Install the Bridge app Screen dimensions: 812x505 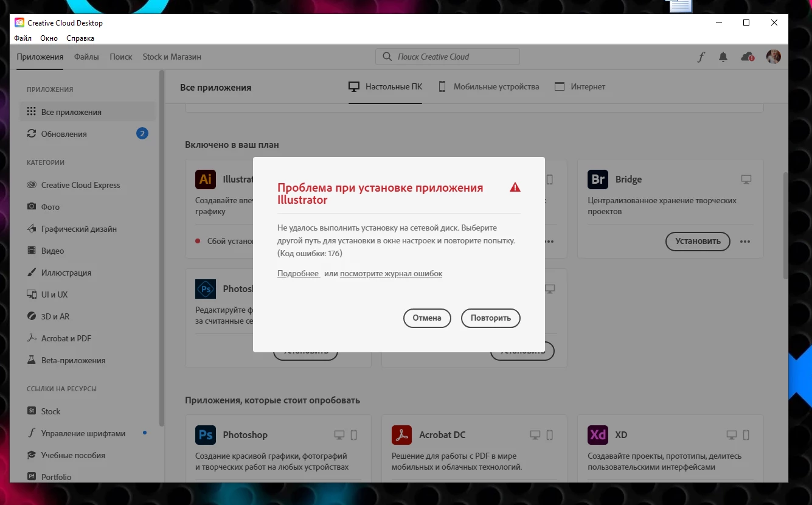click(x=698, y=241)
